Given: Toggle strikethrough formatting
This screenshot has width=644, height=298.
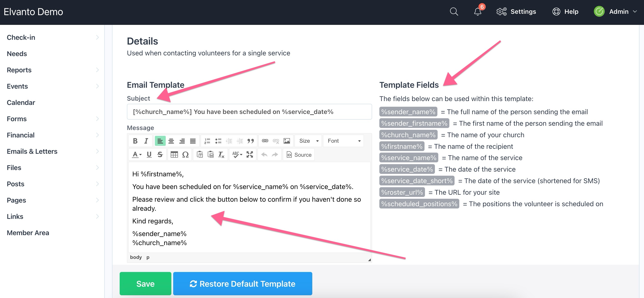Looking at the screenshot, I should pyautogui.click(x=160, y=154).
